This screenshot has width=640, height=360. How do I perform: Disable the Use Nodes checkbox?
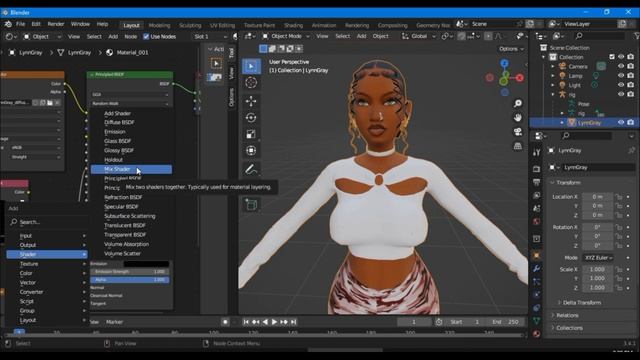pyautogui.click(x=146, y=37)
